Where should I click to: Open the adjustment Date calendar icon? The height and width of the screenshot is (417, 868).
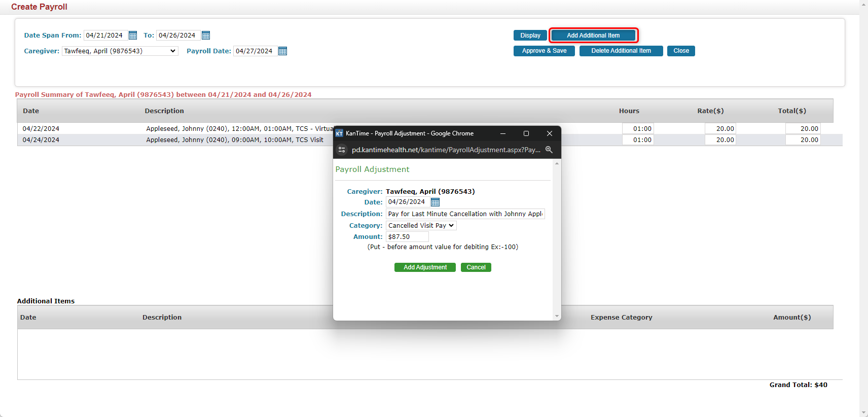click(435, 202)
